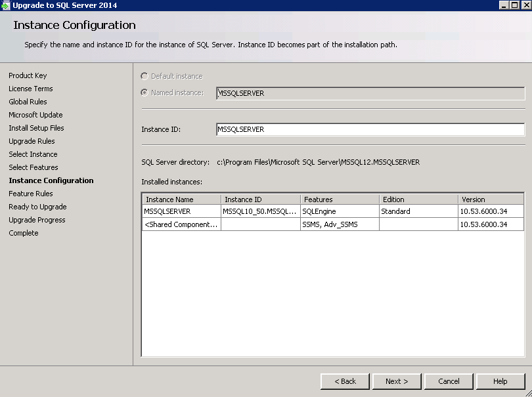Click the MSSQL10_50.MSSQL... instance ID cell

[x=261, y=211]
